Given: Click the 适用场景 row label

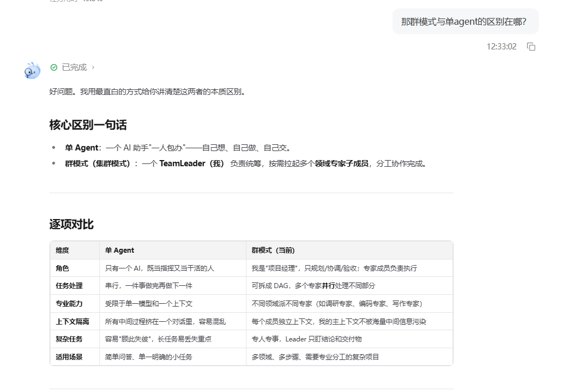Looking at the screenshot, I should pyautogui.click(x=69, y=357).
